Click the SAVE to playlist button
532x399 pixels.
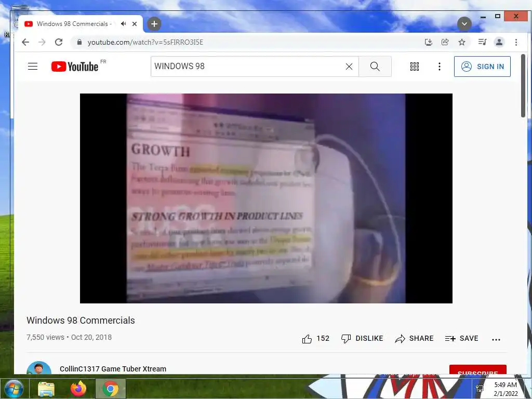point(461,339)
